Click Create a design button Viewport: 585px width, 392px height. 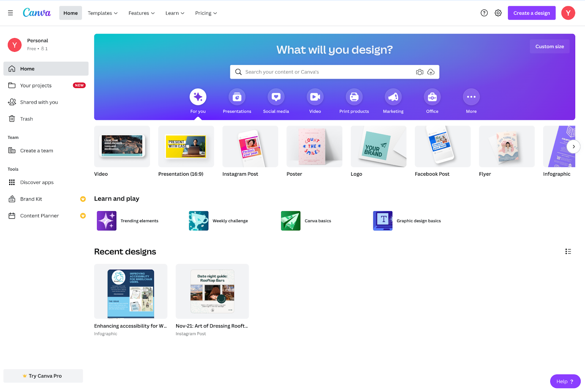pos(532,13)
